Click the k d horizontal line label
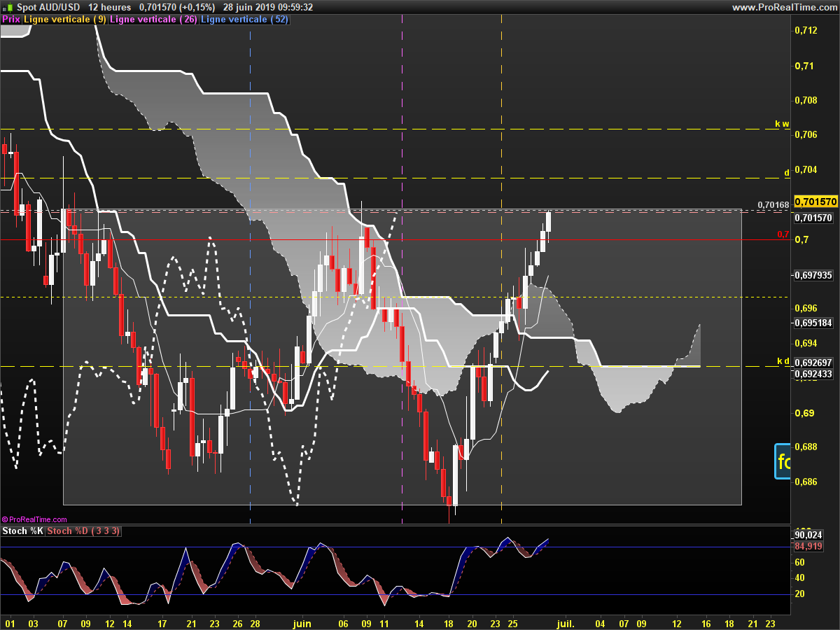This screenshot has height=630, width=840. 783,361
